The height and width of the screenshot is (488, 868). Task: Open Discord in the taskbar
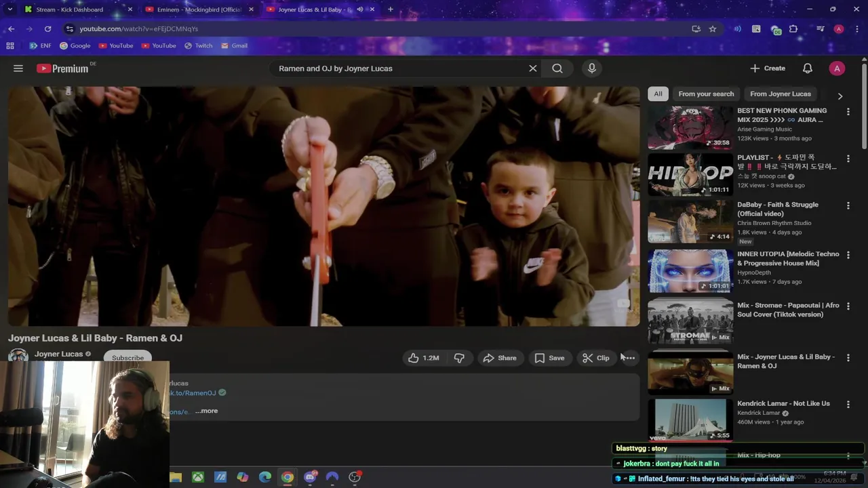coord(310,477)
